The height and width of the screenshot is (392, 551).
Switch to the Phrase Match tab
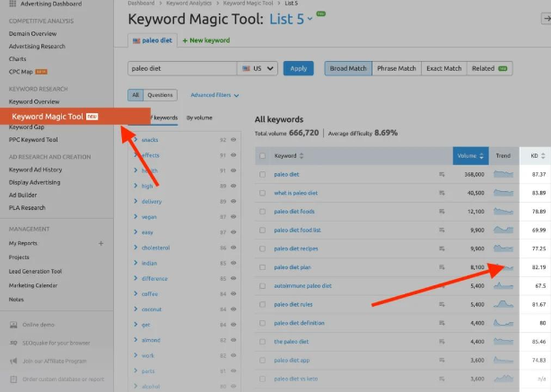point(396,68)
